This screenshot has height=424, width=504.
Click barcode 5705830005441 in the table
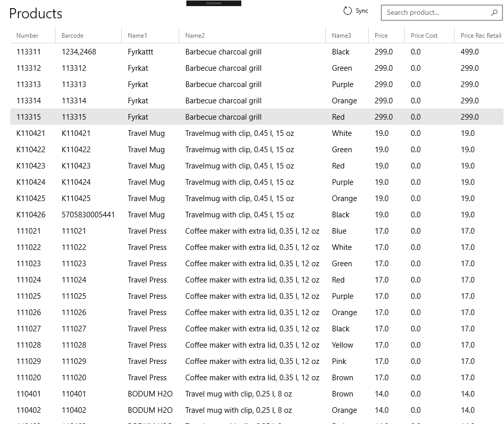[88, 215]
